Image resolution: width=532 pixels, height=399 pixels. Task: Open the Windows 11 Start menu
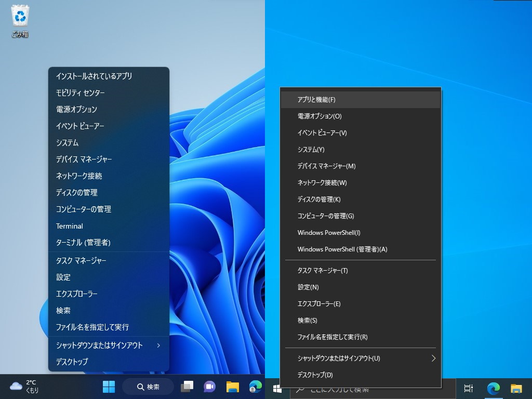click(108, 387)
